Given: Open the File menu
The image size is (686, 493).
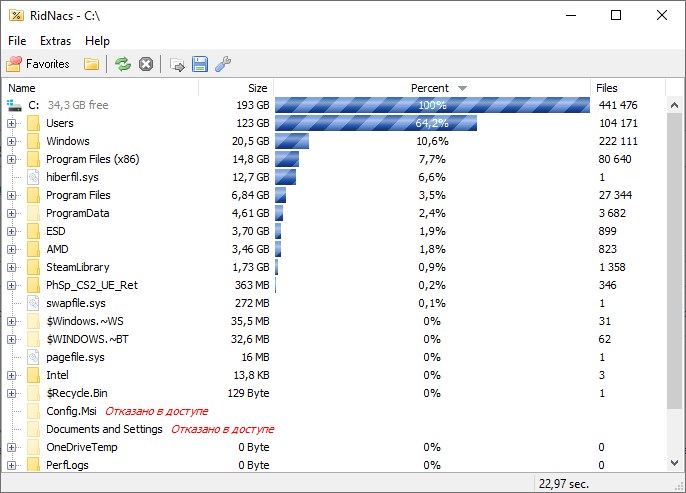Looking at the screenshot, I should point(17,41).
